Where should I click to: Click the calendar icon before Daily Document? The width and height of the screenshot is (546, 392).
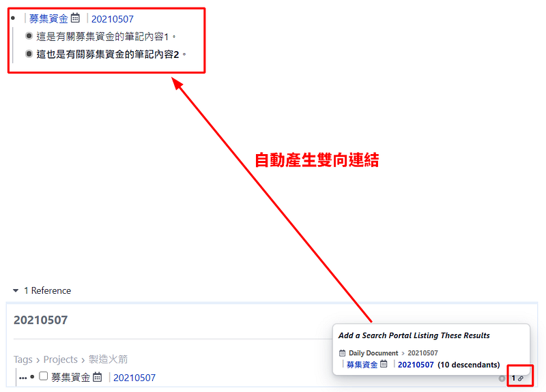coord(343,353)
